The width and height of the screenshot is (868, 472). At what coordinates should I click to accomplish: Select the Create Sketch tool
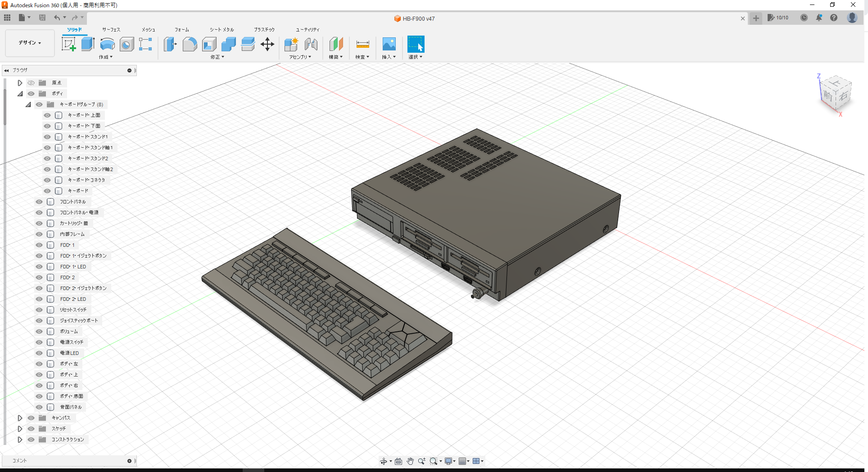click(x=68, y=44)
